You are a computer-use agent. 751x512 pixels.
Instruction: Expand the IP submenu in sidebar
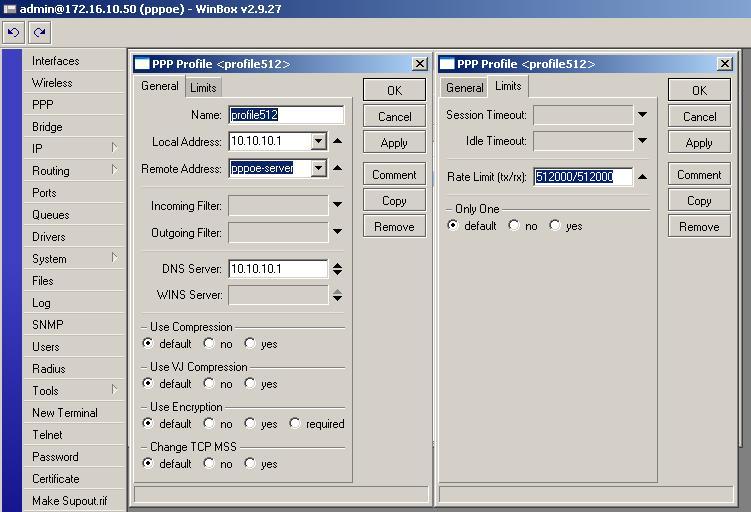coord(114,148)
